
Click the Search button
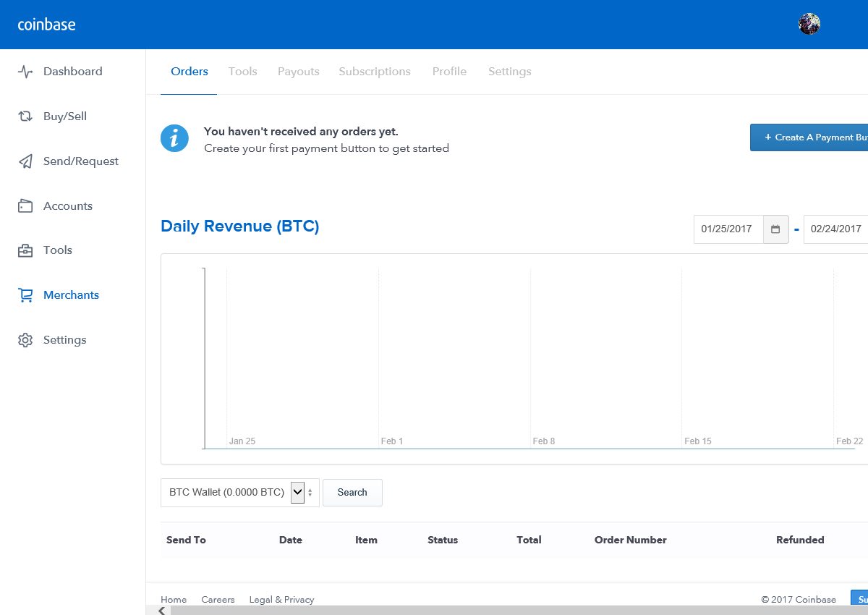point(352,493)
